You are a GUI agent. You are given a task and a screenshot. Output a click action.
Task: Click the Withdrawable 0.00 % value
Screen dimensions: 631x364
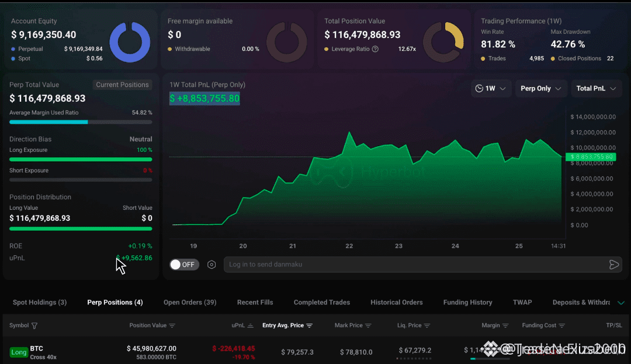[250, 49]
